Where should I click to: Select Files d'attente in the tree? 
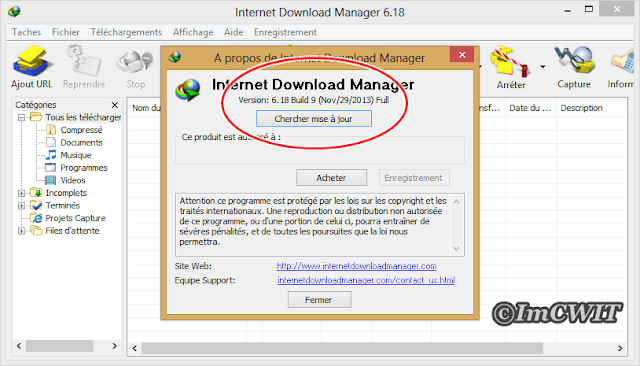[72, 231]
